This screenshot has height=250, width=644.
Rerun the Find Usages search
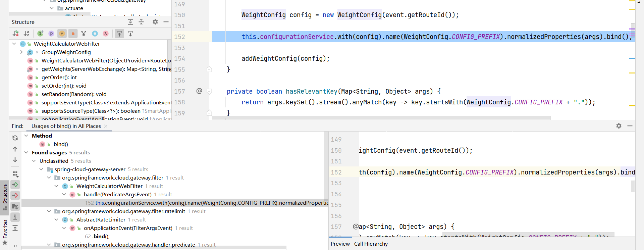coord(15,138)
